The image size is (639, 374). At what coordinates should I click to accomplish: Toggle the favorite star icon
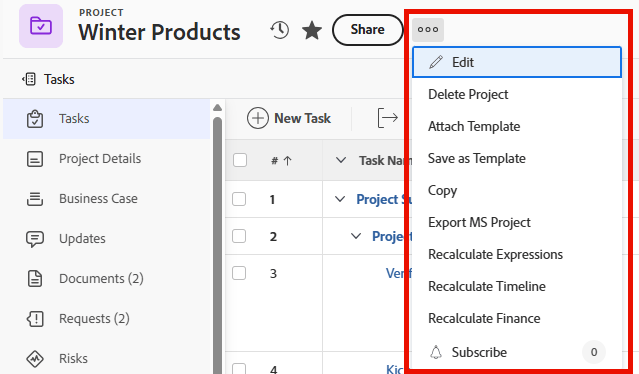click(312, 30)
